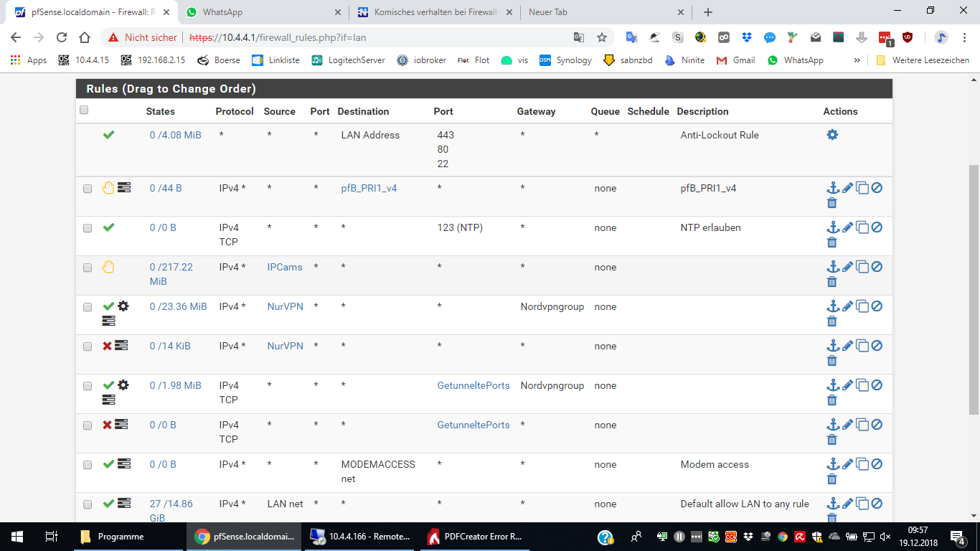The width and height of the screenshot is (980, 551).
Task: Delete the NTP erlauben rule with the trash icon
Action: click(832, 242)
